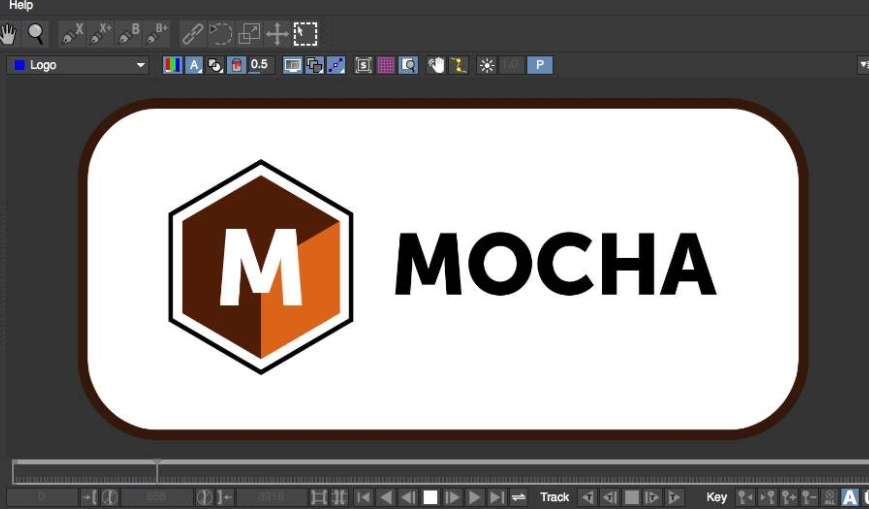The image size is (869, 509).
Task: Select the Zoom magnifier tool
Action: click(36, 34)
